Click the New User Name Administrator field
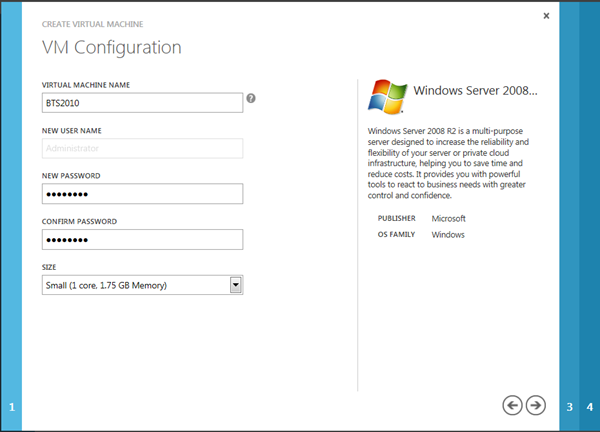Screen dimensions: 600x432 [x=143, y=148]
